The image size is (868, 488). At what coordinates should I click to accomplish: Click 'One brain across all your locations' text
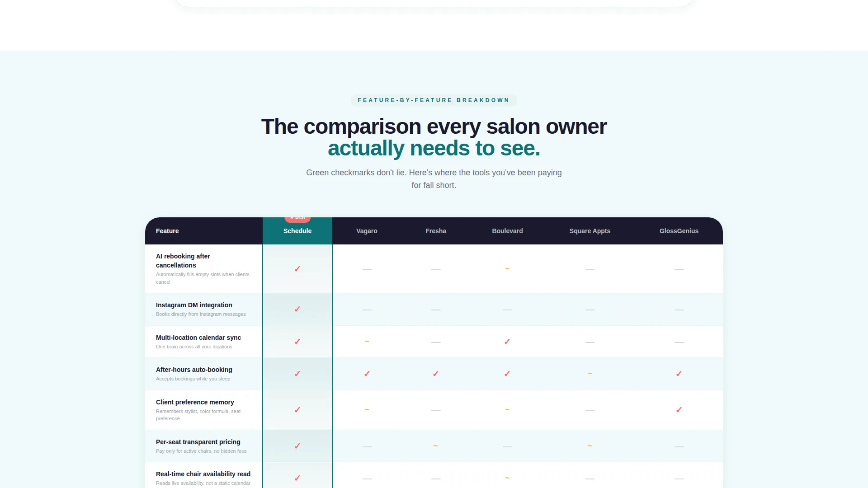pos(194,347)
